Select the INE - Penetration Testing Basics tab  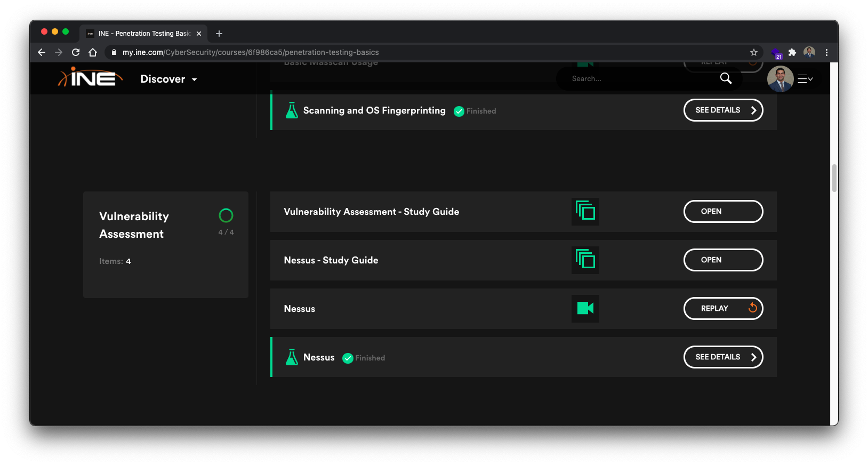pyautogui.click(x=144, y=33)
